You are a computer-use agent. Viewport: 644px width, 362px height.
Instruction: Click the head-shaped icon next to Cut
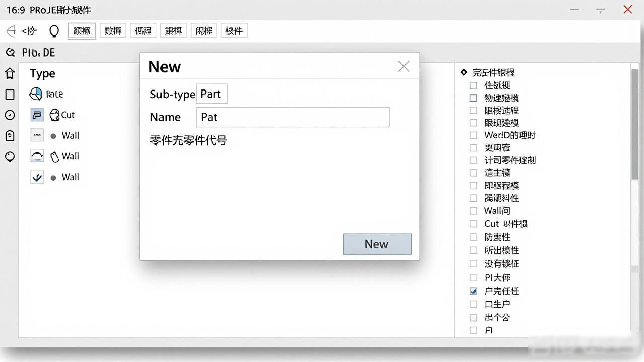(x=54, y=115)
